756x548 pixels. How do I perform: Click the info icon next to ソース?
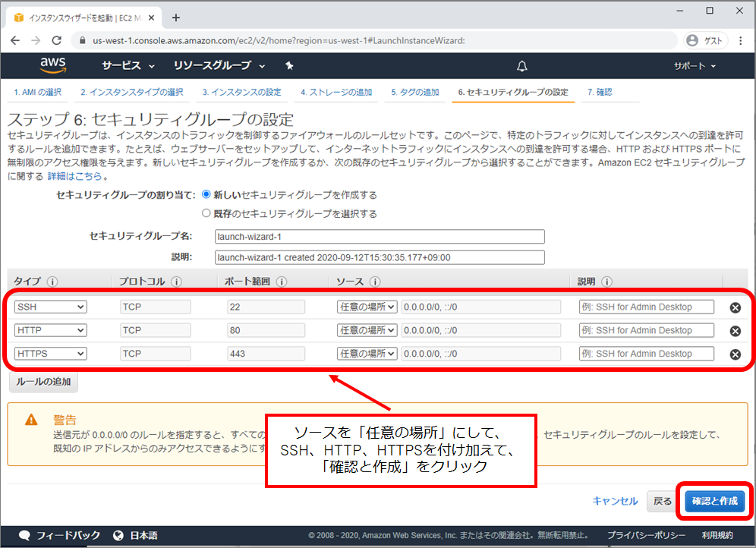[x=374, y=282]
